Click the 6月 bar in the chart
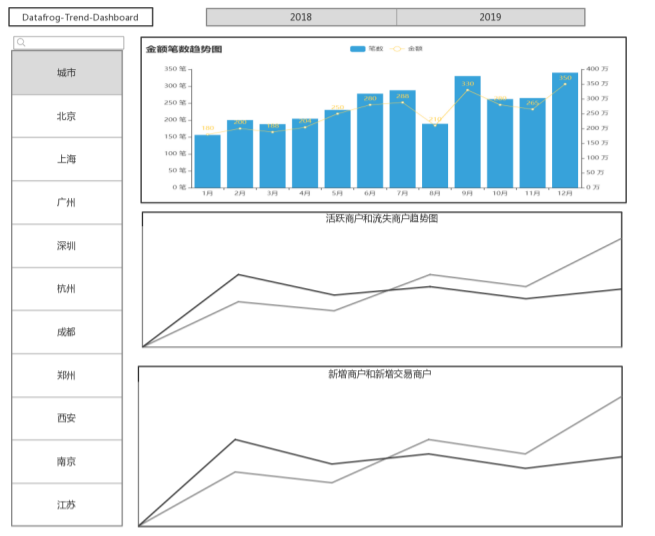 [x=370, y=141]
